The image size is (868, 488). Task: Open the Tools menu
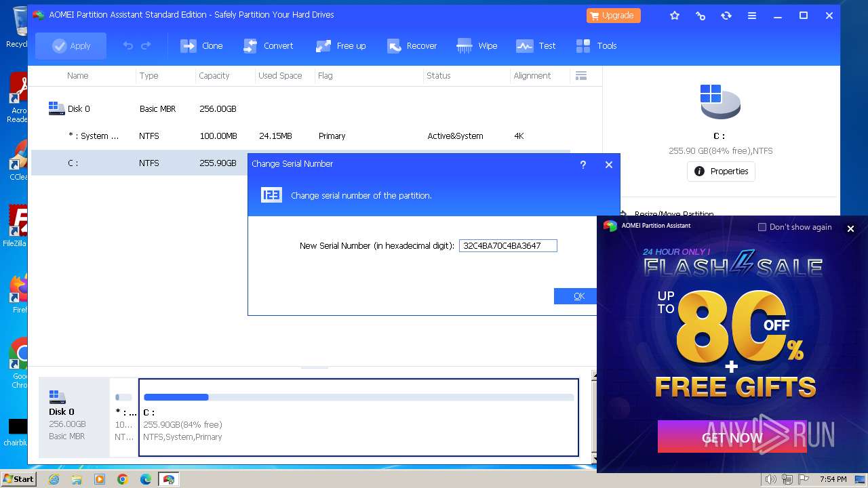[x=597, y=45]
